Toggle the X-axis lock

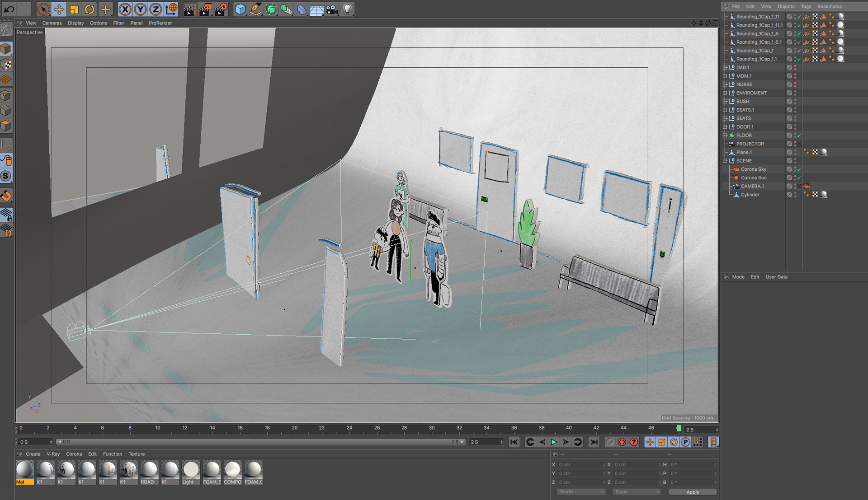pyautogui.click(x=125, y=9)
